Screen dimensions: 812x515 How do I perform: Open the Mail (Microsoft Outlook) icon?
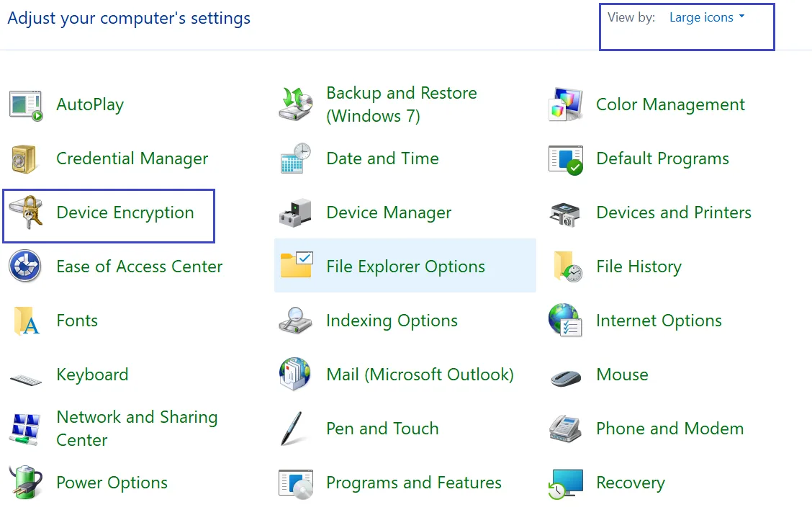[x=296, y=375]
